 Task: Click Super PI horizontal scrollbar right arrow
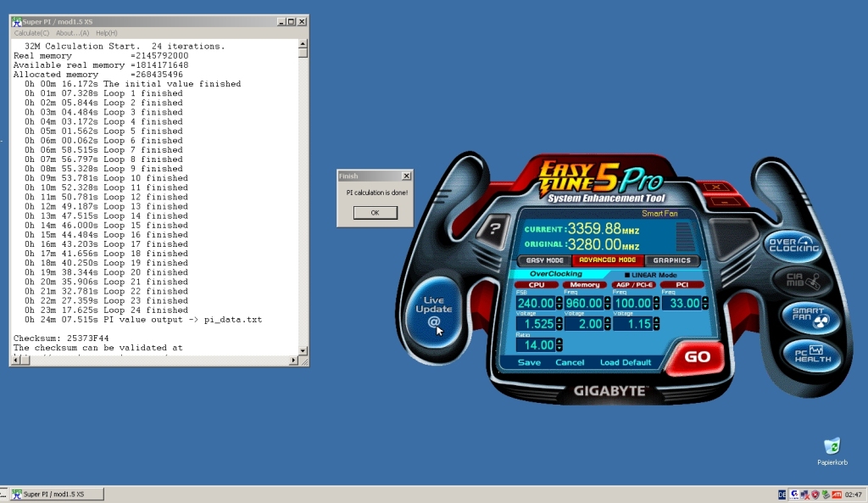(x=293, y=360)
